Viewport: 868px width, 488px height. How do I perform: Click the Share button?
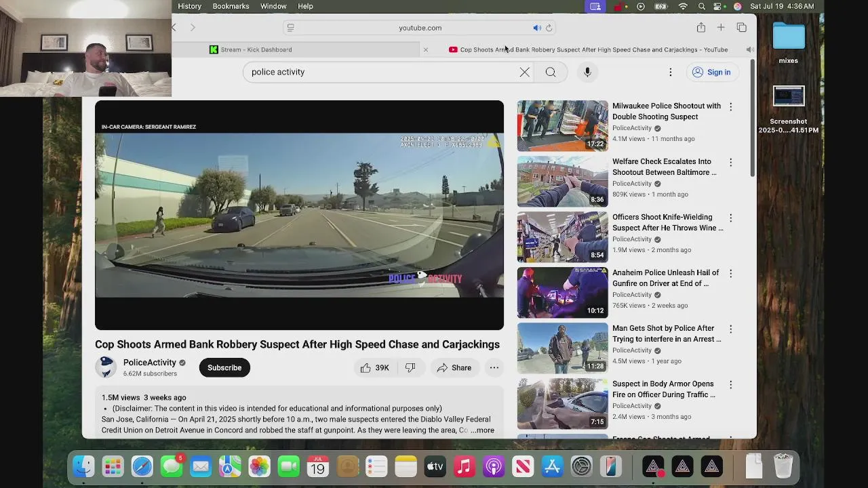point(454,367)
